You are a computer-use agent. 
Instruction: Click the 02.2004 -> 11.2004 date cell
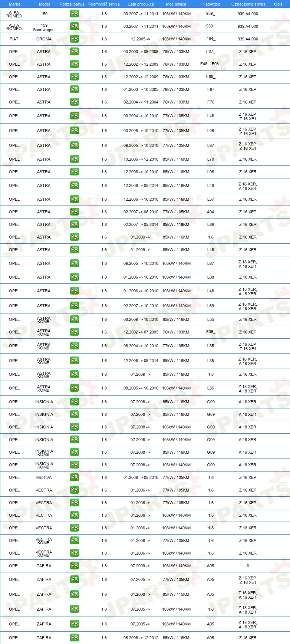point(141,102)
